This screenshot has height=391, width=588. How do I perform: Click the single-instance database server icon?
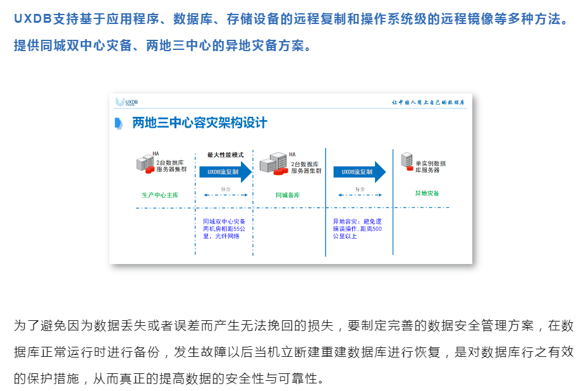[408, 162]
